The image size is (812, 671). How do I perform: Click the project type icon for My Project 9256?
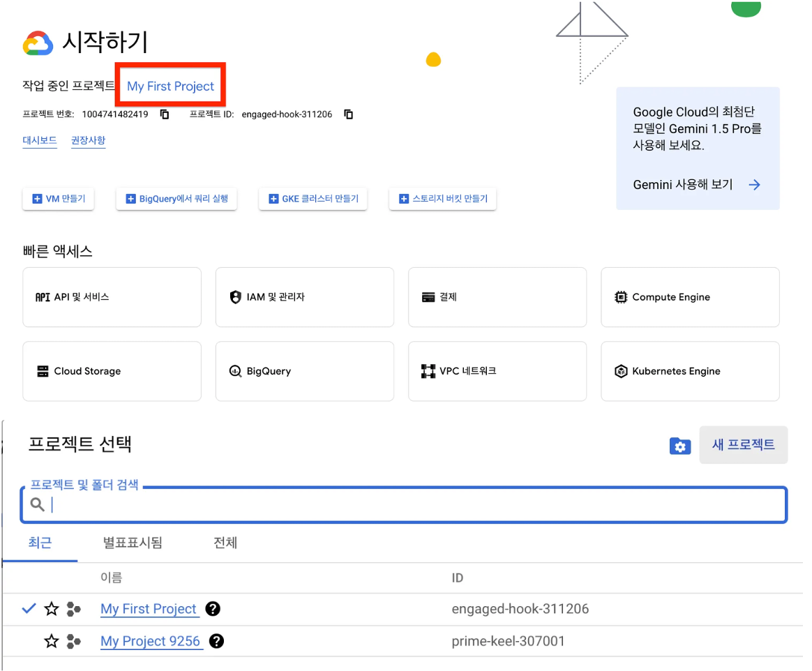(73, 642)
